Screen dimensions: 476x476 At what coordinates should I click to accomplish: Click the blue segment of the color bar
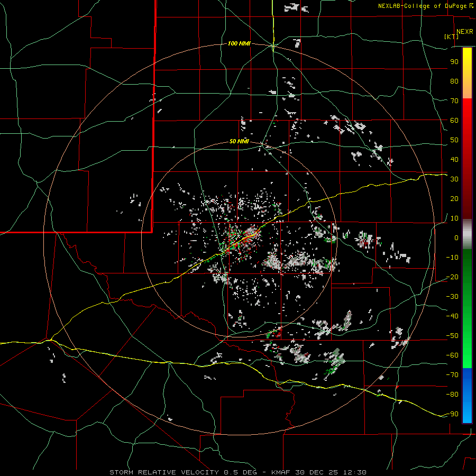point(467,395)
